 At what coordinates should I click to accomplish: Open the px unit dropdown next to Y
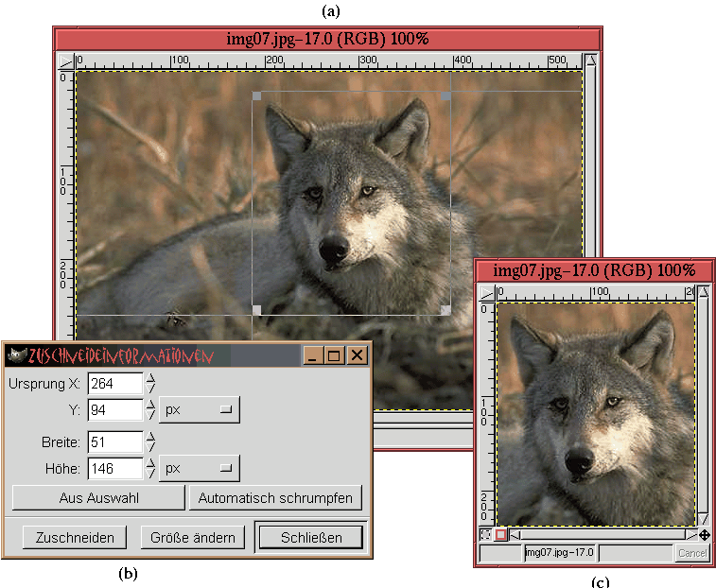click(199, 409)
